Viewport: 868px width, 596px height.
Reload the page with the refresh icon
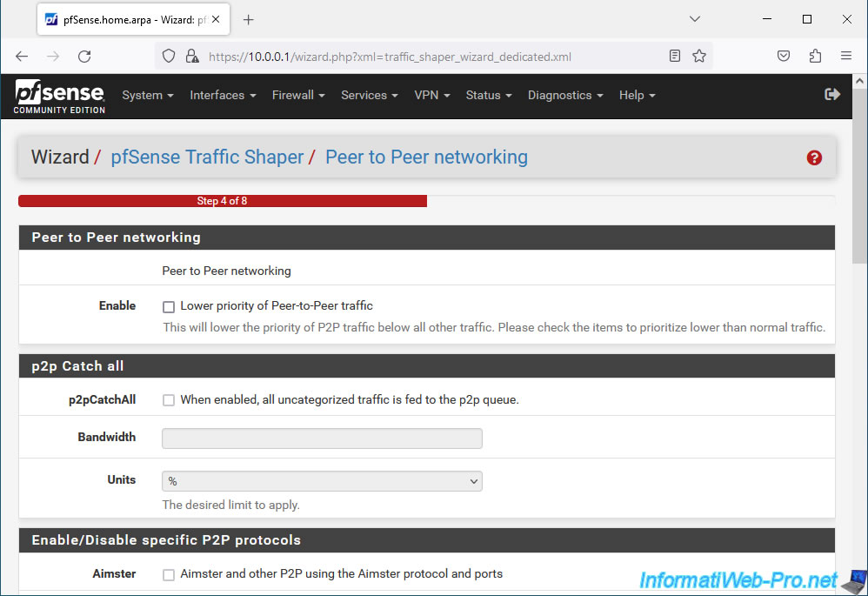click(84, 57)
